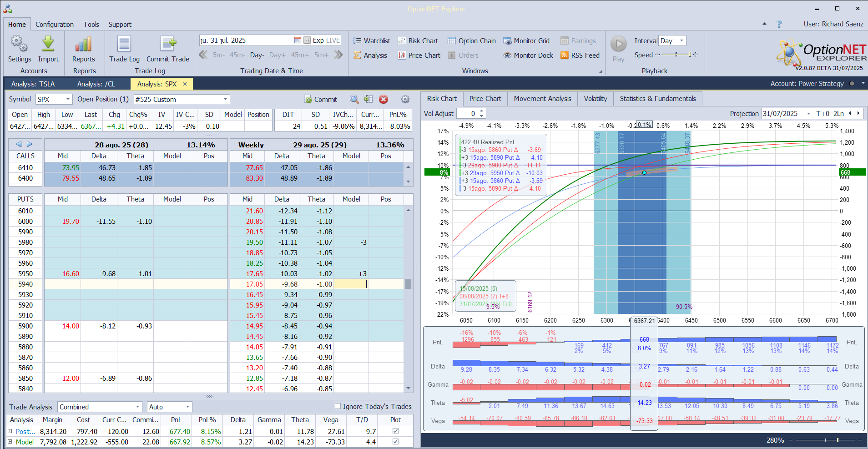Switch to Analysis: TSLA tab

point(33,84)
